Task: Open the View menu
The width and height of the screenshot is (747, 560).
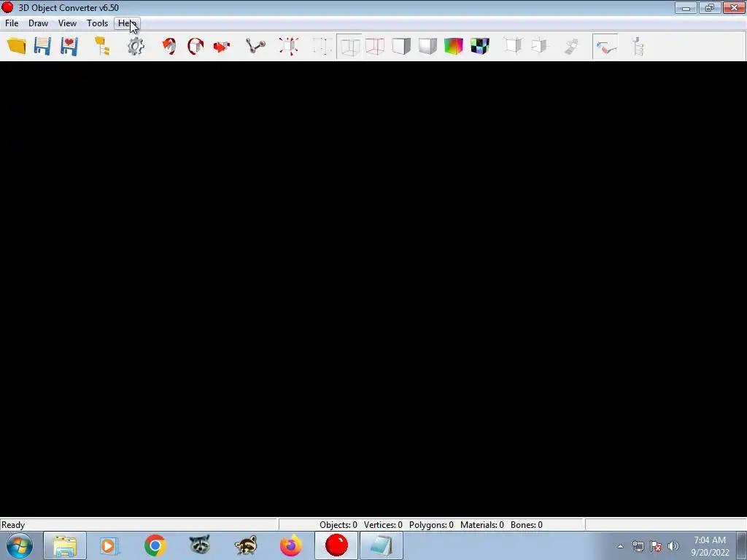Action: click(x=67, y=23)
